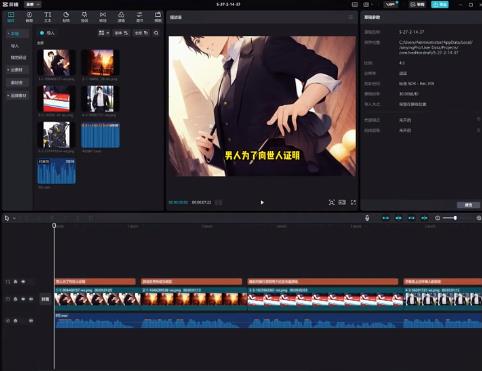The image size is (482, 371).
Task: Expand the selection tool dropdown arrow above timeline
Action: [14, 219]
